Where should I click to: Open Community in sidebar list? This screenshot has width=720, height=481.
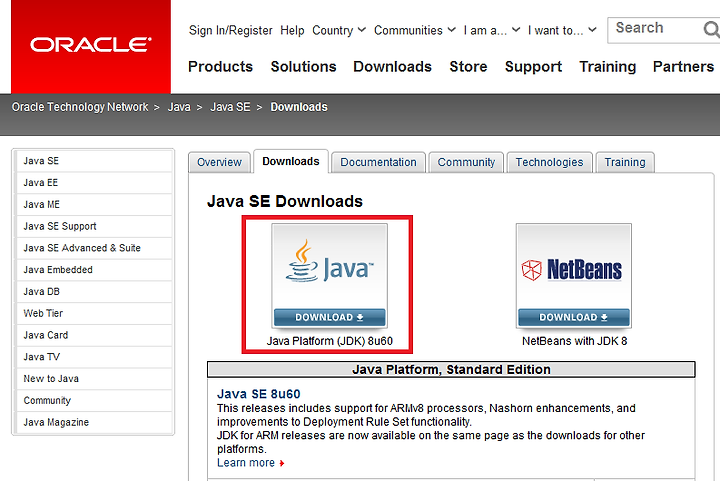pos(94,401)
